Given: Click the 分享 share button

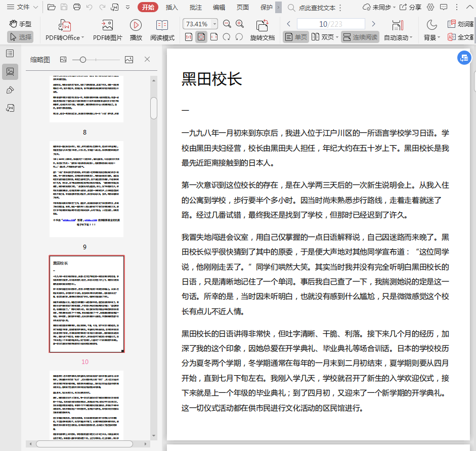Looking at the screenshot, I should [x=410, y=7].
